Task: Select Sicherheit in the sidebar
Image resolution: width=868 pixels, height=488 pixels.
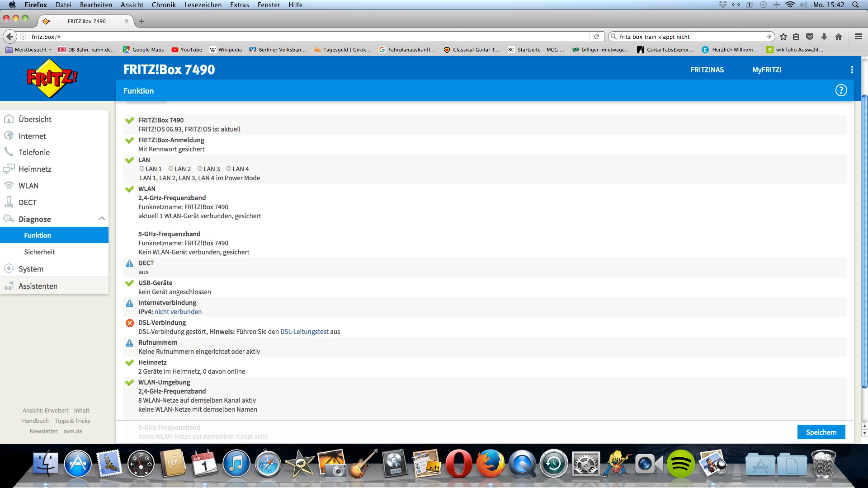Action: (x=39, y=252)
